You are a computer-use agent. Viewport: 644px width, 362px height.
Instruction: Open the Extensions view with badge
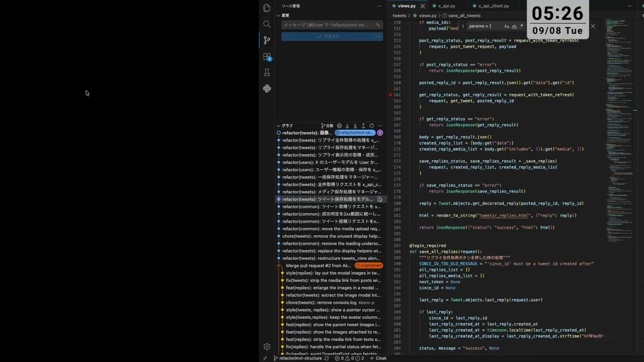(x=267, y=57)
